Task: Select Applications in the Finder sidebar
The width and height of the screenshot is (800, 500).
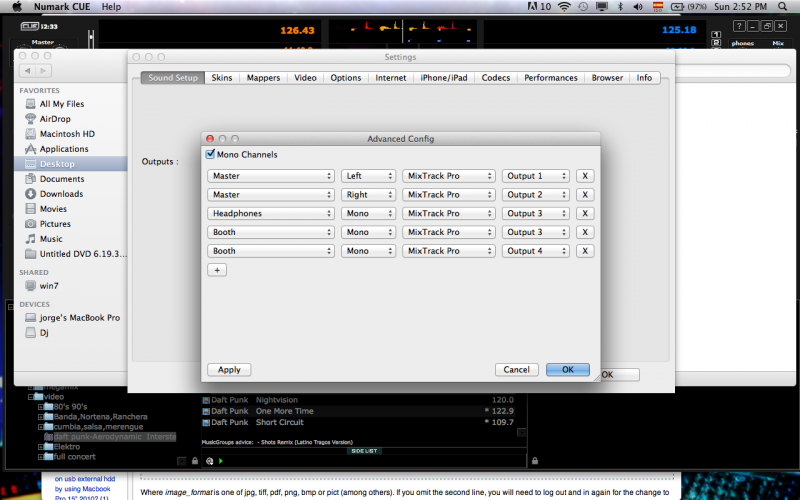Action: [x=64, y=149]
